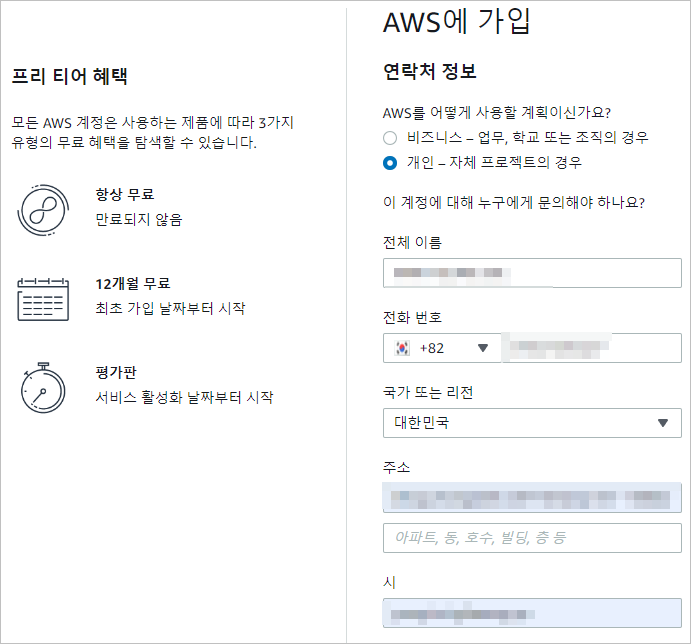Viewport: 691px width, 644px height.
Task: Open the +82 country code dropdown
Action: point(442,348)
